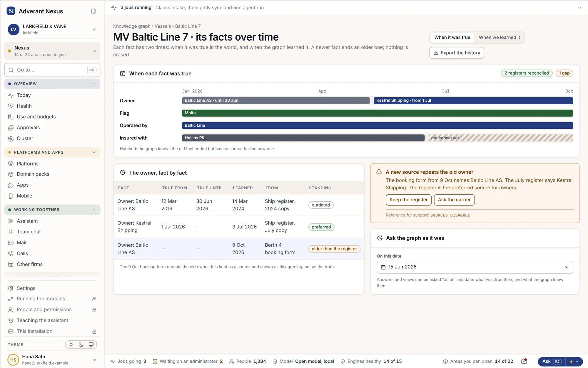Click the Ask assistant button
588x368 pixels.
[552, 362]
